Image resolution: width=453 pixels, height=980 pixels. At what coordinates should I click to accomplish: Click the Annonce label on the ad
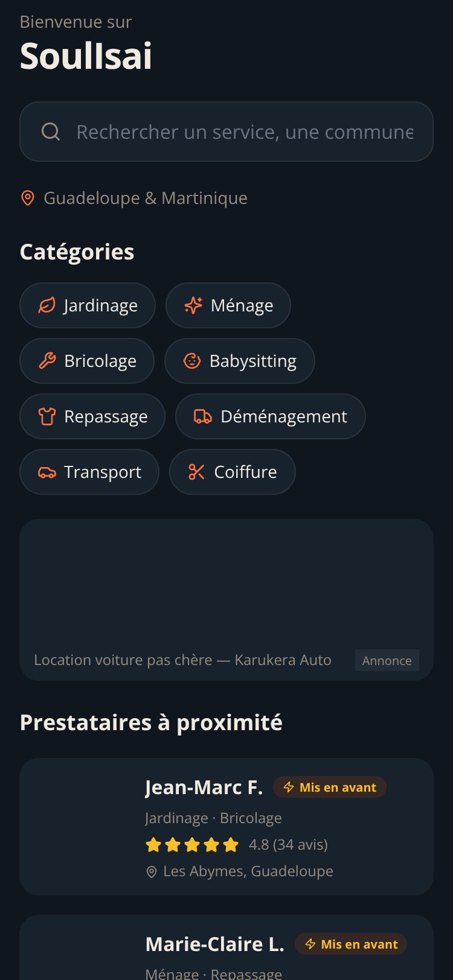point(387,660)
